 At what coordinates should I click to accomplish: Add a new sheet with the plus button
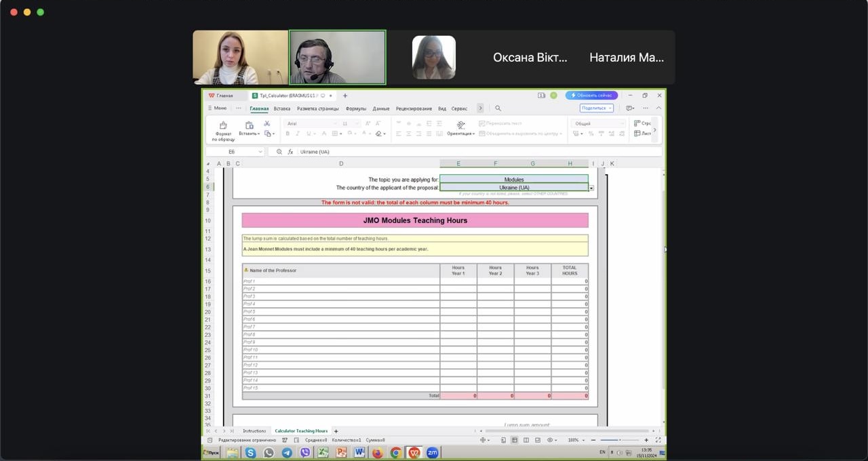pos(336,431)
